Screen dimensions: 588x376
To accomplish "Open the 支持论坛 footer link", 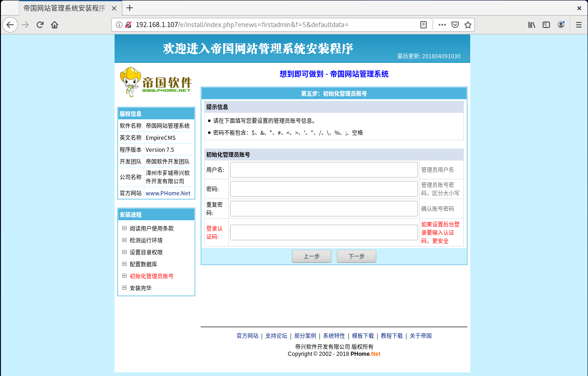I will point(276,336).
